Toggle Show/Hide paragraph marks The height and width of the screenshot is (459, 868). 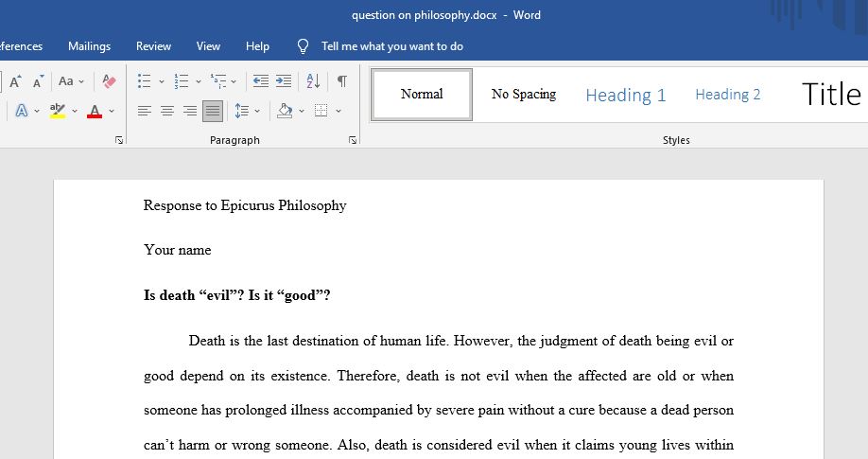click(342, 81)
